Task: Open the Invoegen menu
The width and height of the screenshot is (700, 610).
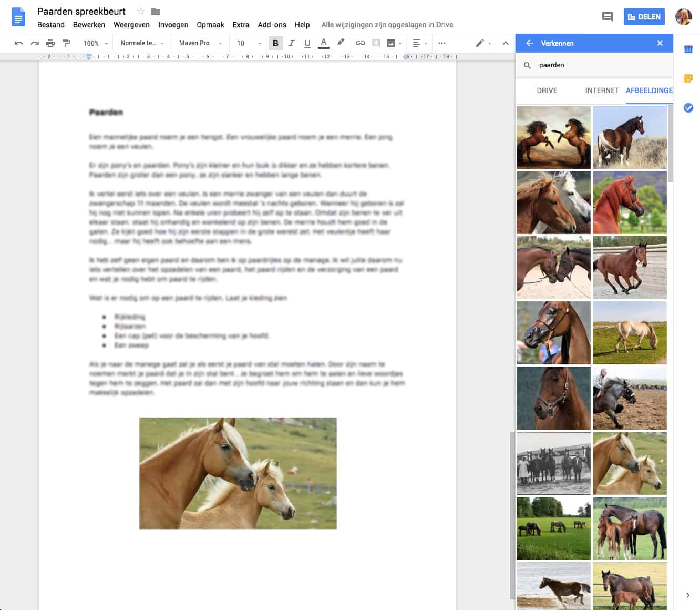Action: click(173, 25)
